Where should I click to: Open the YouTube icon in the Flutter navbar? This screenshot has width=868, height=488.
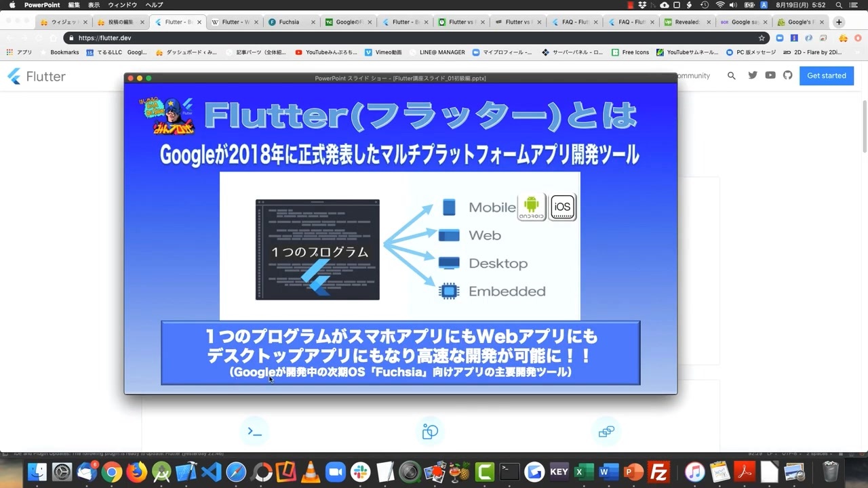(770, 75)
